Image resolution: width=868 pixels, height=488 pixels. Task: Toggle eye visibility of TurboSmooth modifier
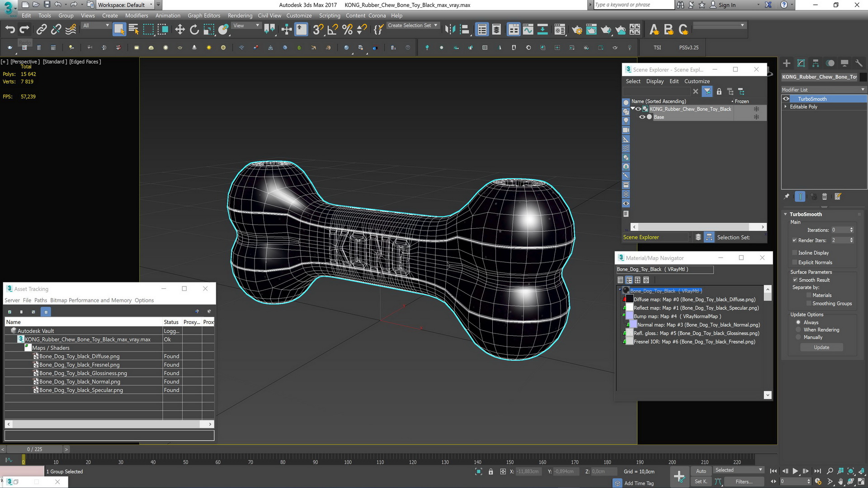point(786,99)
